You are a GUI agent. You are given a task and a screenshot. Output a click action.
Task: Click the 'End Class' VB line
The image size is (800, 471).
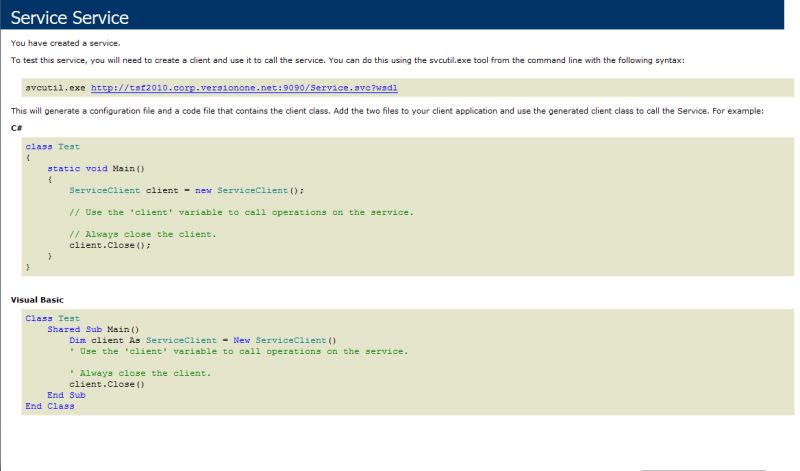(50, 406)
